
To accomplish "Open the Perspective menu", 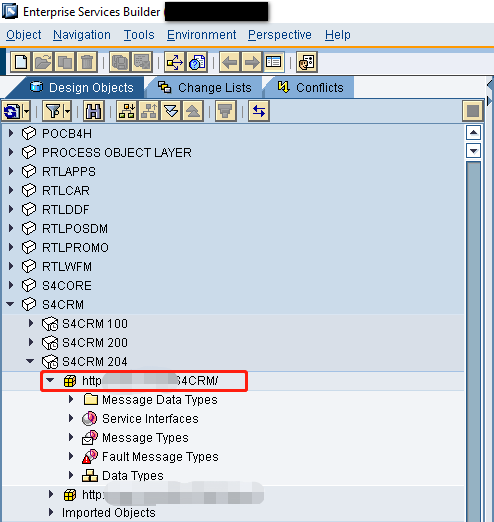I will [280, 35].
